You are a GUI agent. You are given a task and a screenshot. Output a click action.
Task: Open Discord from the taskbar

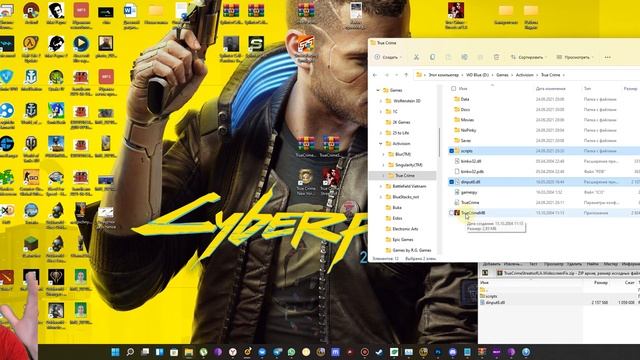453,352
